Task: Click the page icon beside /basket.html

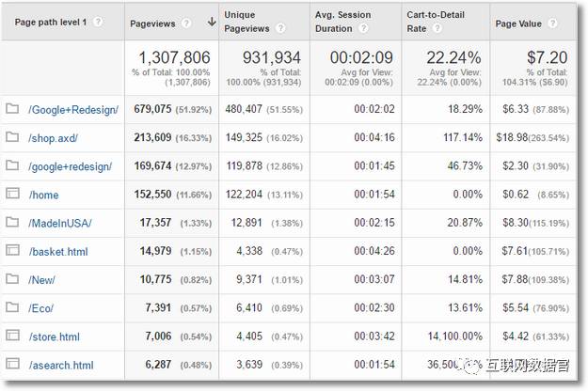Action: [x=12, y=250]
